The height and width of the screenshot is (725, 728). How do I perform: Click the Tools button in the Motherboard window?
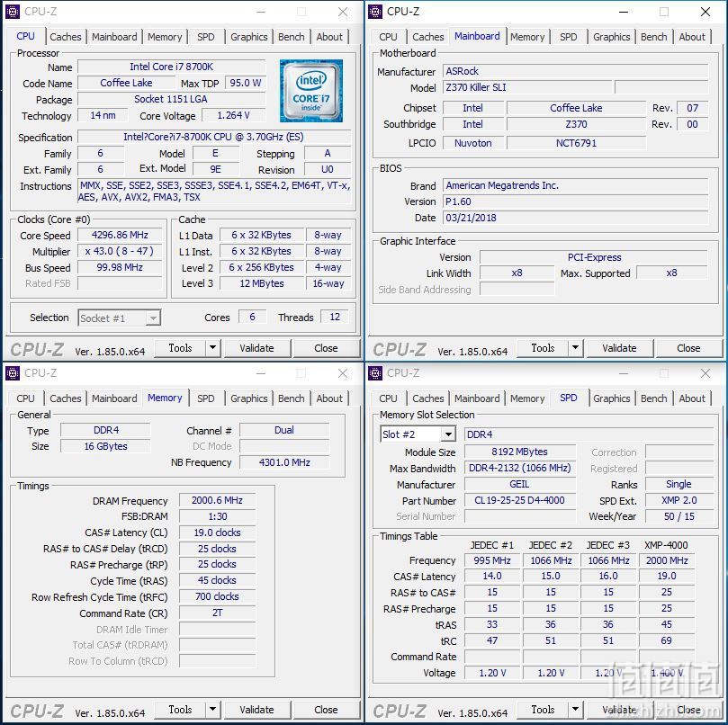543,348
